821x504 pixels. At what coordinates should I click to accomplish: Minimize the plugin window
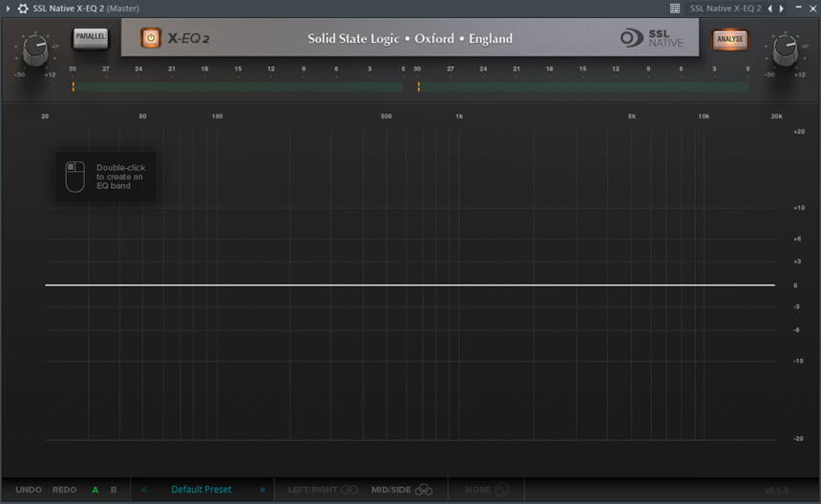coord(798,8)
